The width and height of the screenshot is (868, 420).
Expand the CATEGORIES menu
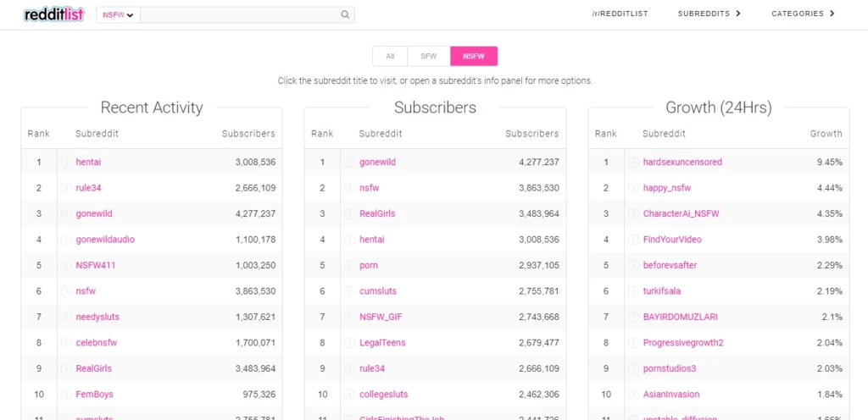(x=803, y=14)
